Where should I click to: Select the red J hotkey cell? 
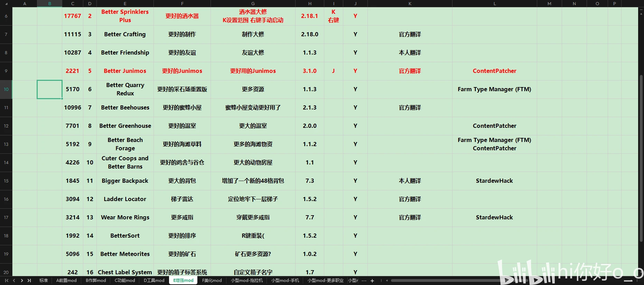333,71
